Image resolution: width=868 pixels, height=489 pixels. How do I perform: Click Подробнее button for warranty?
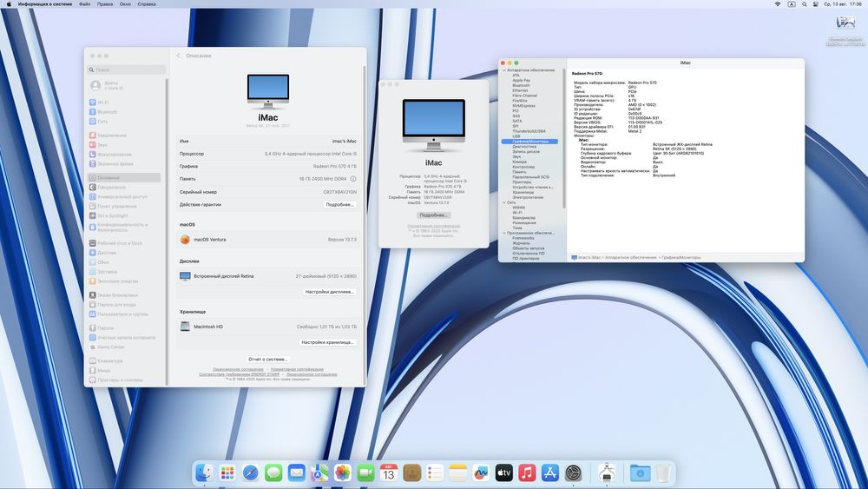pyautogui.click(x=339, y=204)
